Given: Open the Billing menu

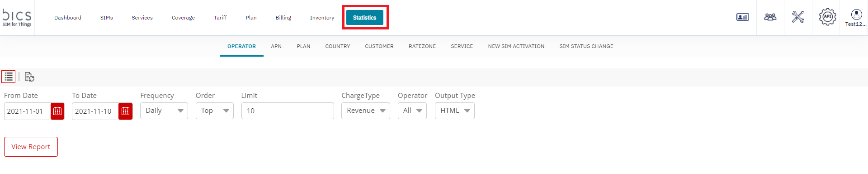Looking at the screenshot, I should (x=283, y=18).
